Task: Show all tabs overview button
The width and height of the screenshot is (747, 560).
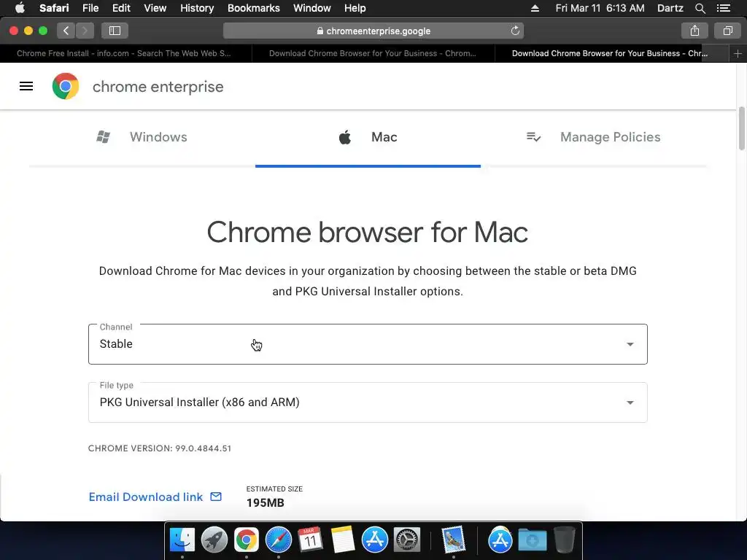Action: coord(727,31)
